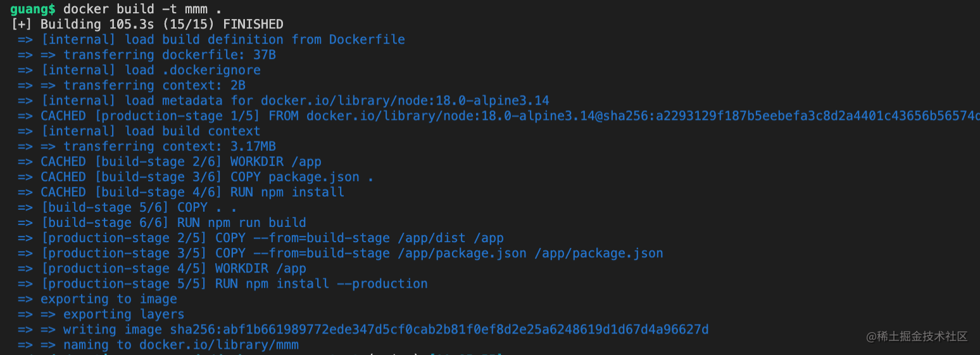Click the "writing image sha256:abf1b66..." hash line
Screen dimensions: 980x355
coord(386,329)
